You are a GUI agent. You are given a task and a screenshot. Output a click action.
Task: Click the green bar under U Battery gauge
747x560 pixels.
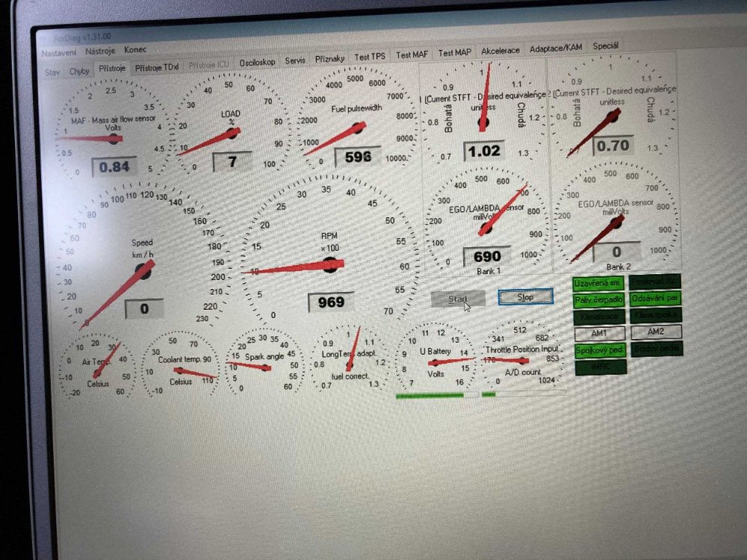pos(430,396)
